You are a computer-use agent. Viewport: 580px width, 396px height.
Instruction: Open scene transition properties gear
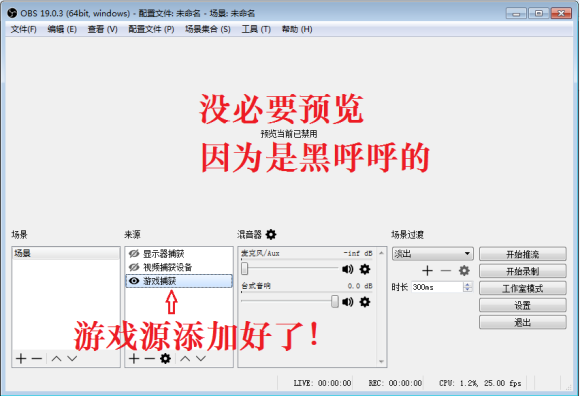[x=464, y=271]
